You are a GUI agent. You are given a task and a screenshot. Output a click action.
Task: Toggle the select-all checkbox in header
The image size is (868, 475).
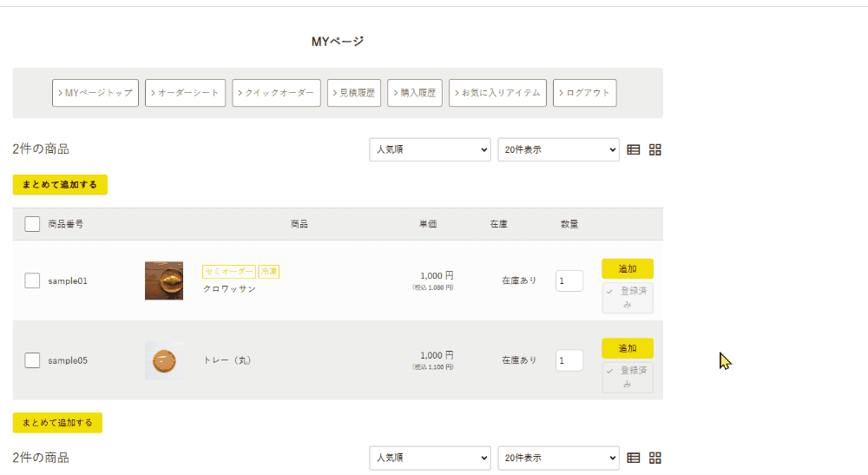tap(32, 224)
